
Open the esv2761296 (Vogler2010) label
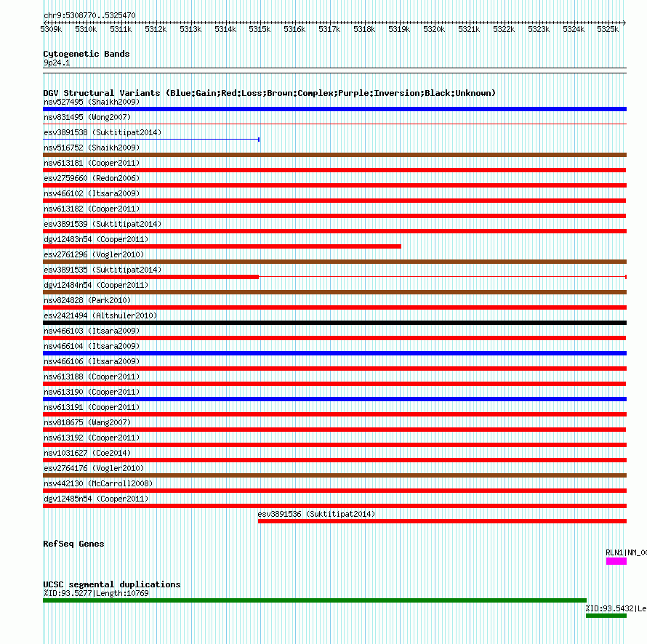[94, 254]
